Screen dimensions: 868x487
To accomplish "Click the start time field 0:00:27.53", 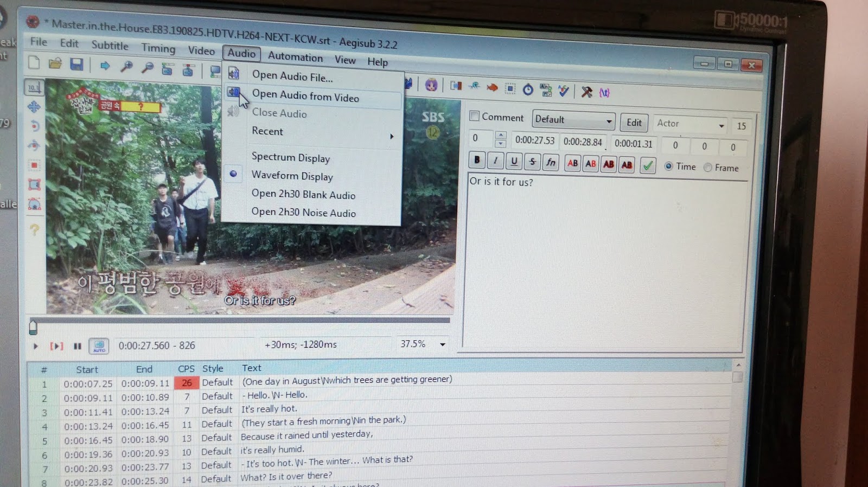I will tap(534, 140).
